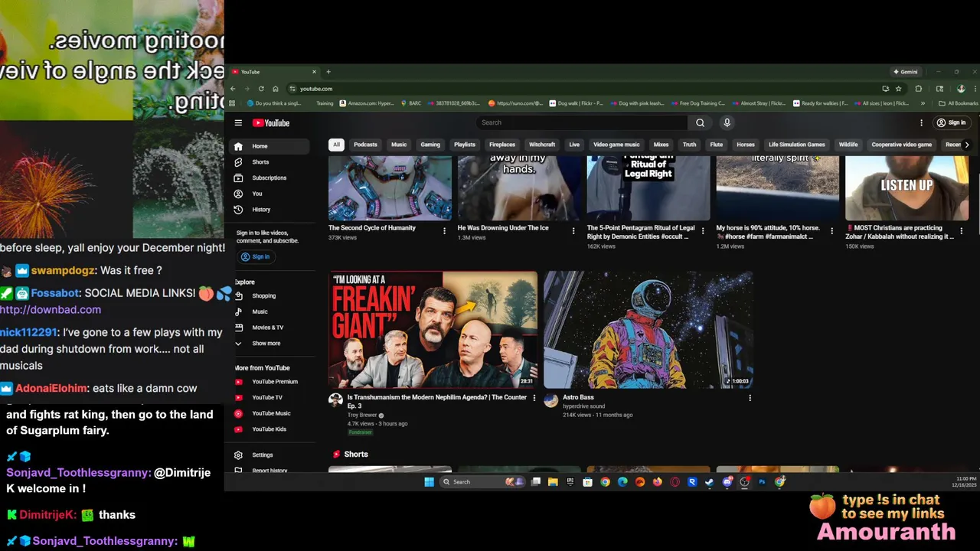Image resolution: width=980 pixels, height=551 pixels.
Task: Open the Troy Brewer channel name
Action: click(x=362, y=415)
